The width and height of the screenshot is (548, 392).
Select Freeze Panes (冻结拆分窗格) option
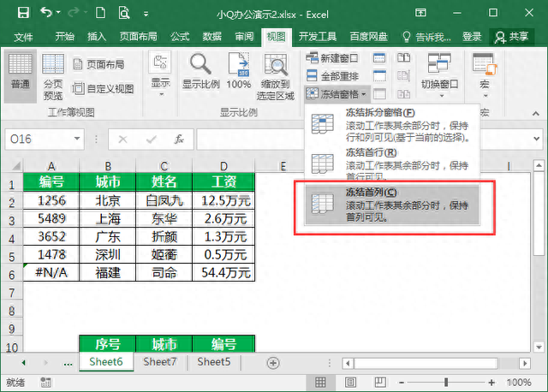[x=392, y=124]
